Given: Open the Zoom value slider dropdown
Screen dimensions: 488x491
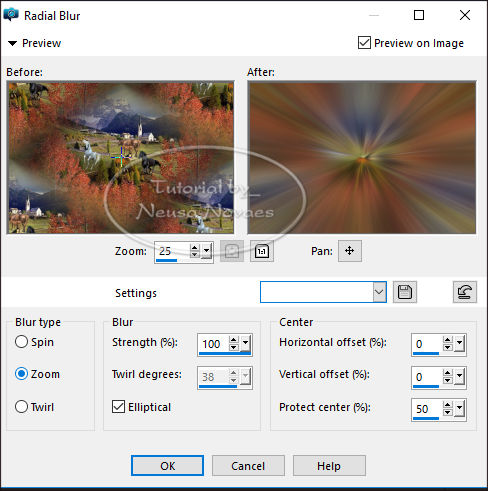Looking at the screenshot, I should click(x=207, y=251).
